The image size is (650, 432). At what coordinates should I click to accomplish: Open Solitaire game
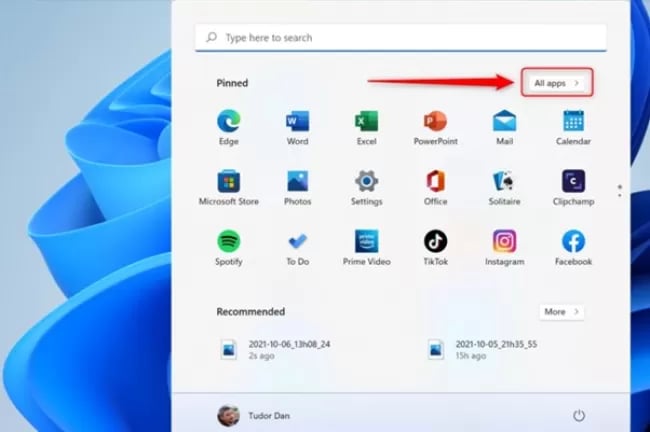click(x=504, y=187)
